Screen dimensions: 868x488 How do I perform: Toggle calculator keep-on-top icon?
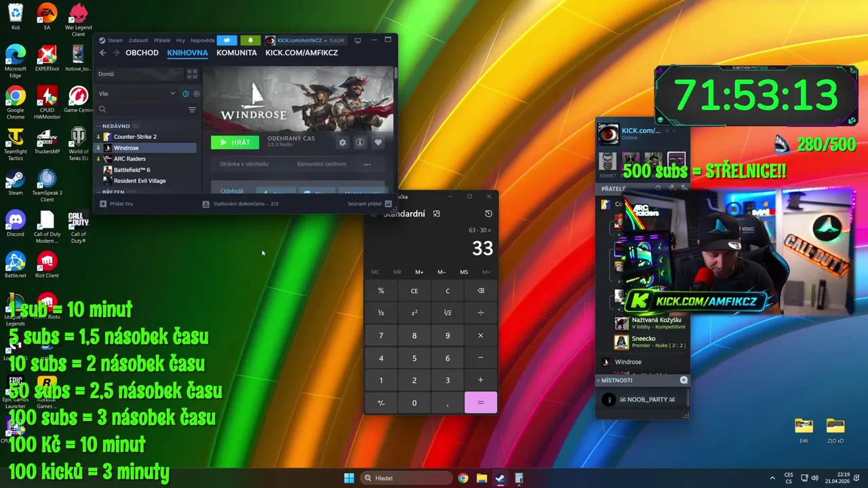coord(436,213)
